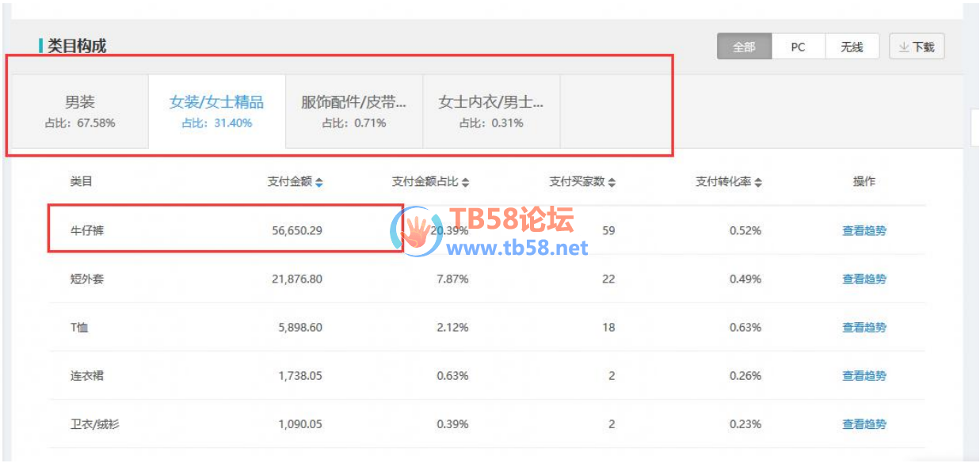The height and width of the screenshot is (463, 980).
Task: Select the 全部 filter toggle
Action: tap(744, 47)
